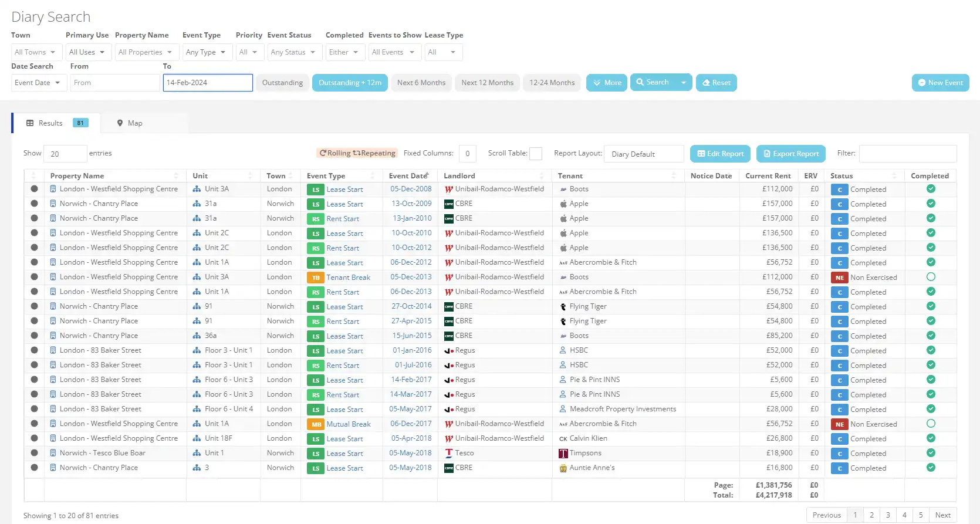Switch to the Results tab
Viewport: 980px width, 524px height.
[x=56, y=123]
